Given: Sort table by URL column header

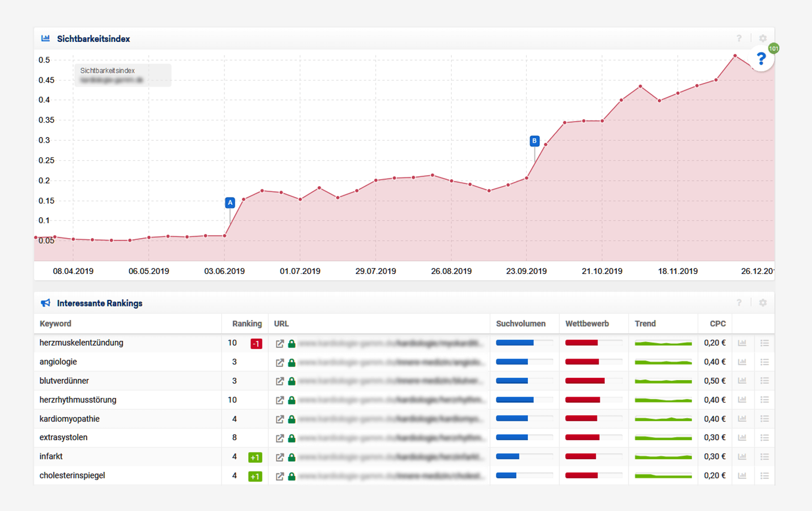Looking at the screenshot, I should click(x=281, y=324).
